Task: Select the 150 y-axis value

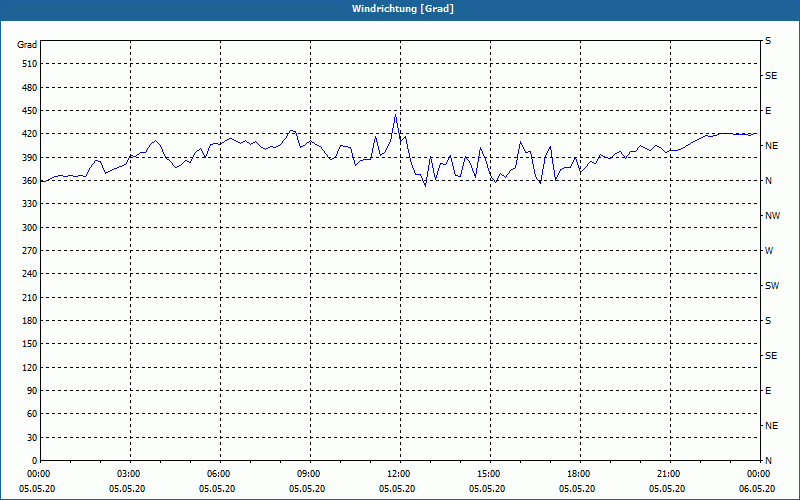Action: tap(30, 344)
